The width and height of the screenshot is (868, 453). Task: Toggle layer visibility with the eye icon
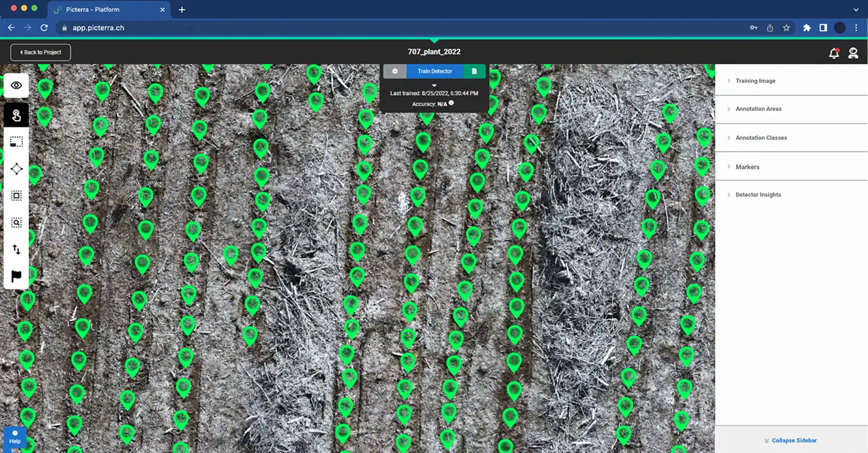pyautogui.click(x=16, y=86)
